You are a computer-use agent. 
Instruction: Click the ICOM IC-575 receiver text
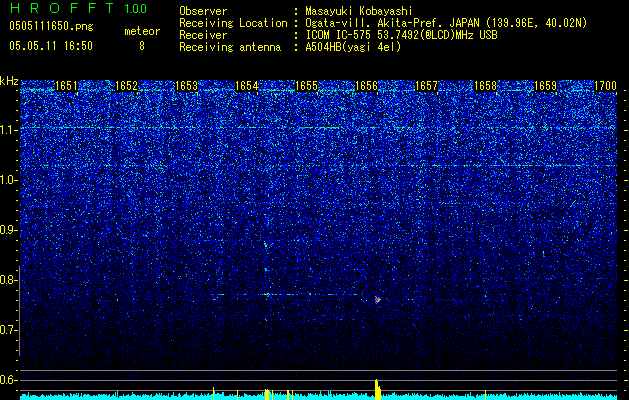[401, 35]
